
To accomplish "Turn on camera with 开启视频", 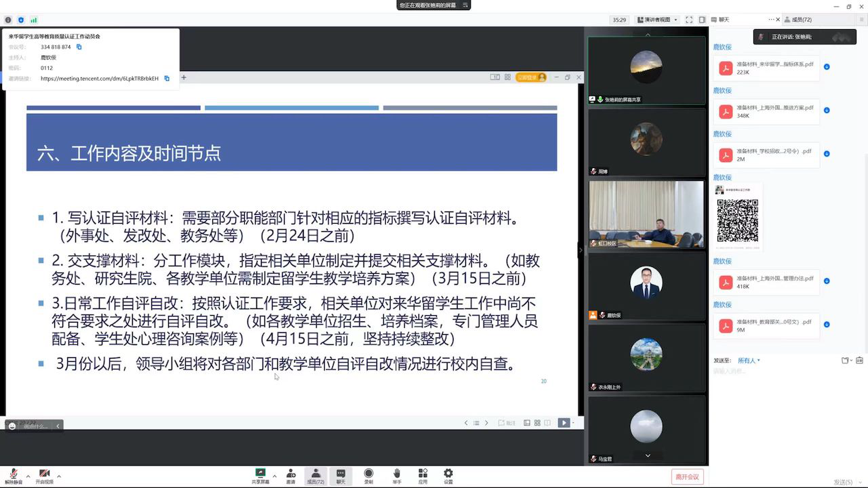I will pos(44,476).
